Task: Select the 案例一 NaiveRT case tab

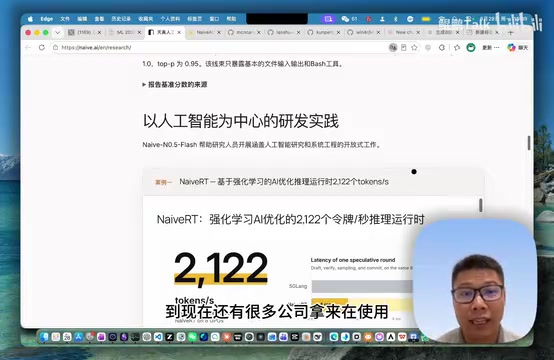Action: pyautogui.click(x=271, y=182)
